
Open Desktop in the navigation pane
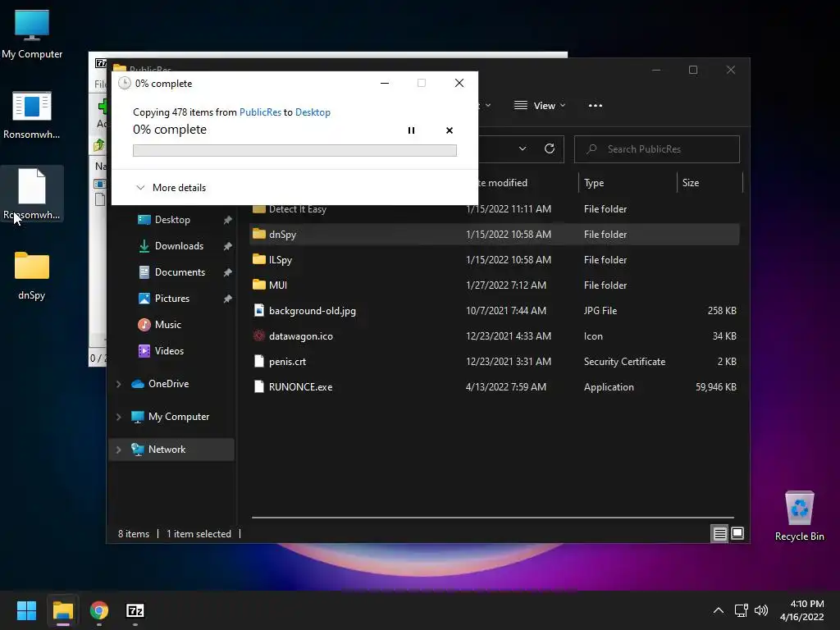coord(172,220)
